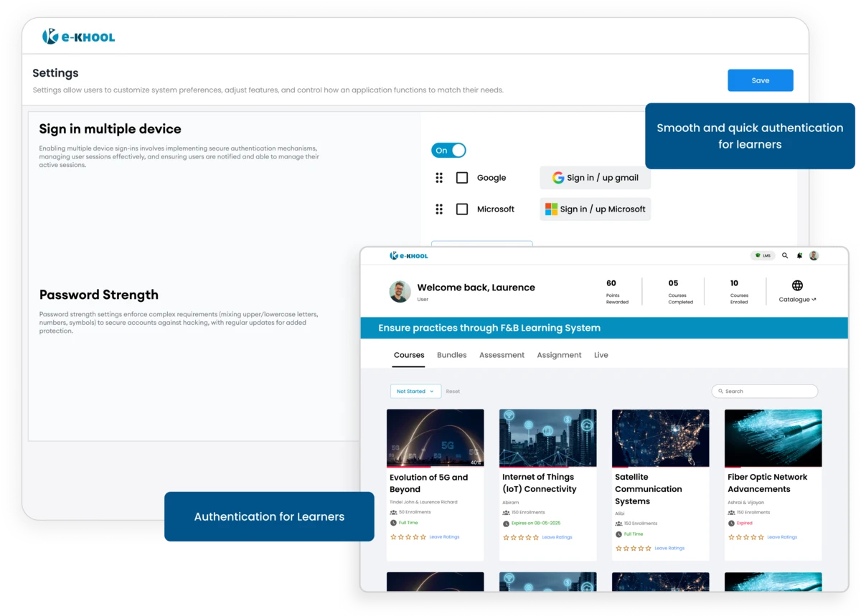The width and height of the screenshot is (861, 616).
Task: Open the user profile avatar menu
Action: click(813, 255)
